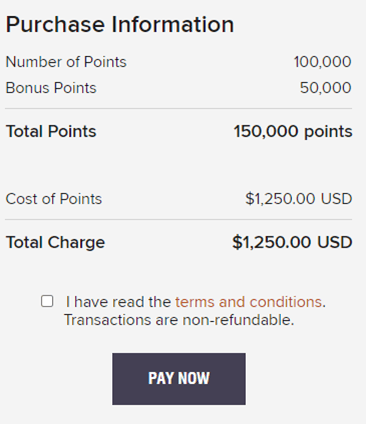
Task: Click the Cost of Points dollar amount
Action: tap(299, 199)
